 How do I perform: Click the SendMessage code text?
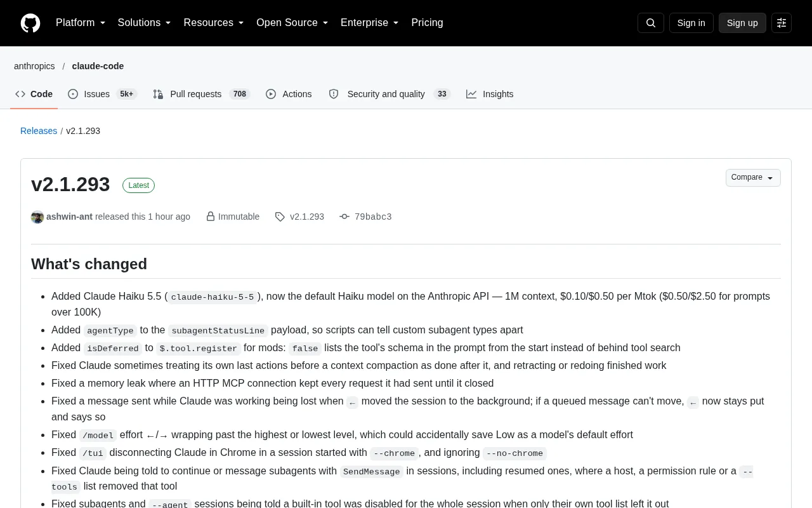372,472
